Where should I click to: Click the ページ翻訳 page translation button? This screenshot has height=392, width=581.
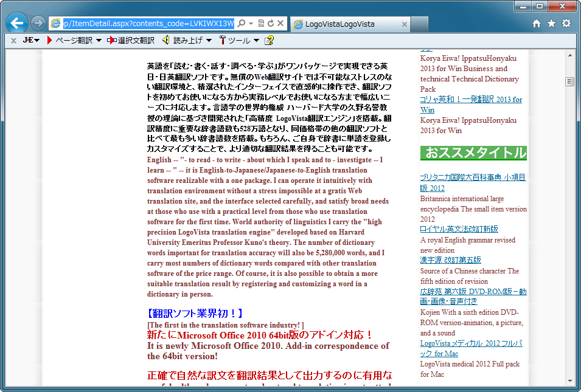[70, 40]
